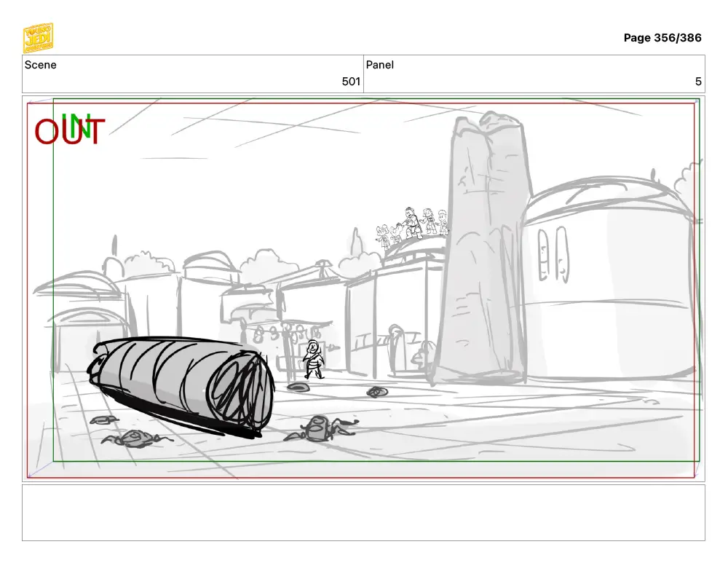The height and width of the screenshot is (563, 728).
Task: Click the 'Panel' label
Action: [380, 65]
